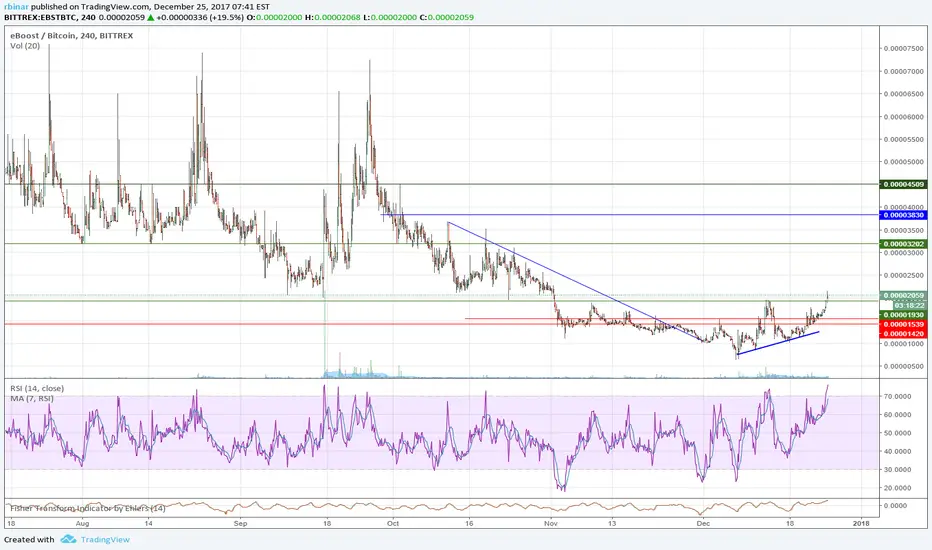Click the Oct date on time axis

pos(393,524)
